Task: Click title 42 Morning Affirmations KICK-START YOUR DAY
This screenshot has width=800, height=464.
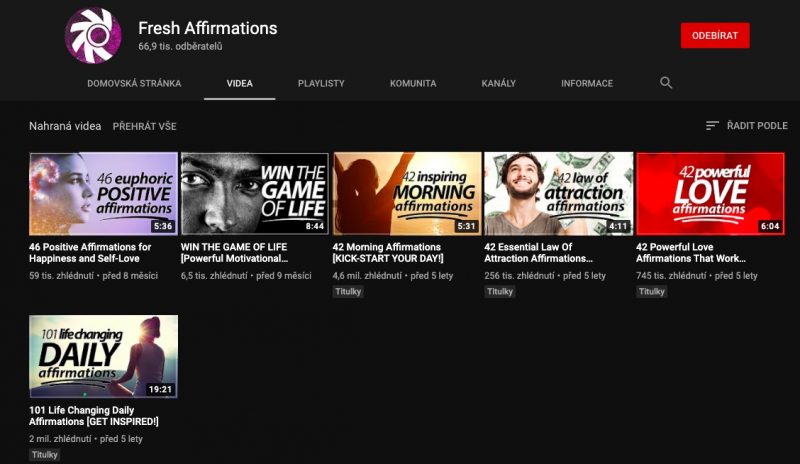Action: [x=388, y=253]
